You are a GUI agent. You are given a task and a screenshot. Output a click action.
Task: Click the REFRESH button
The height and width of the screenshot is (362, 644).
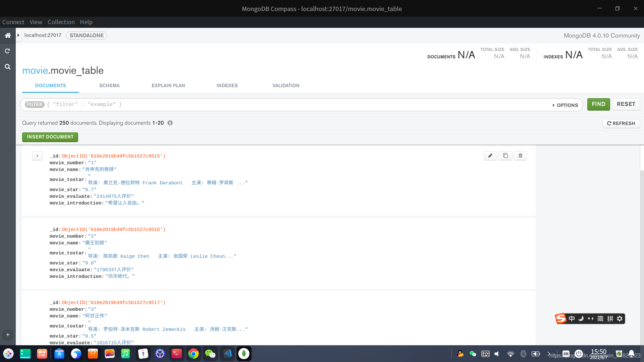[x=621, y=123]
